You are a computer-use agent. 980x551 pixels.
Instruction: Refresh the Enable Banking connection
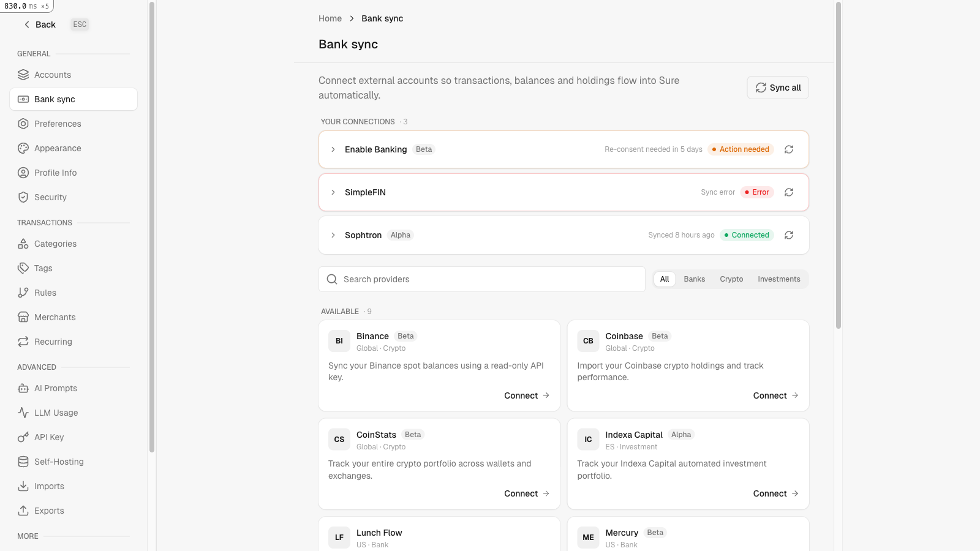pos(789,149)
